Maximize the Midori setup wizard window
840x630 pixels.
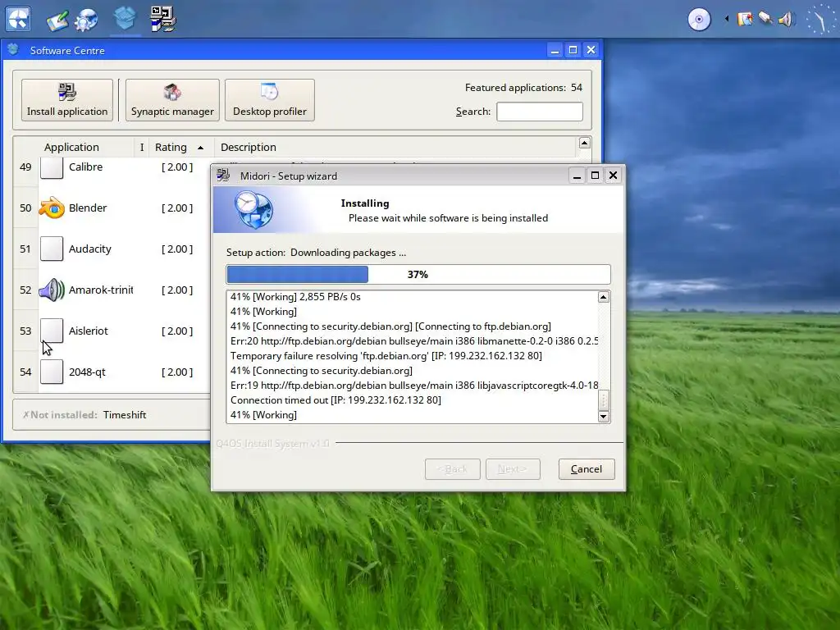[595, 176]
